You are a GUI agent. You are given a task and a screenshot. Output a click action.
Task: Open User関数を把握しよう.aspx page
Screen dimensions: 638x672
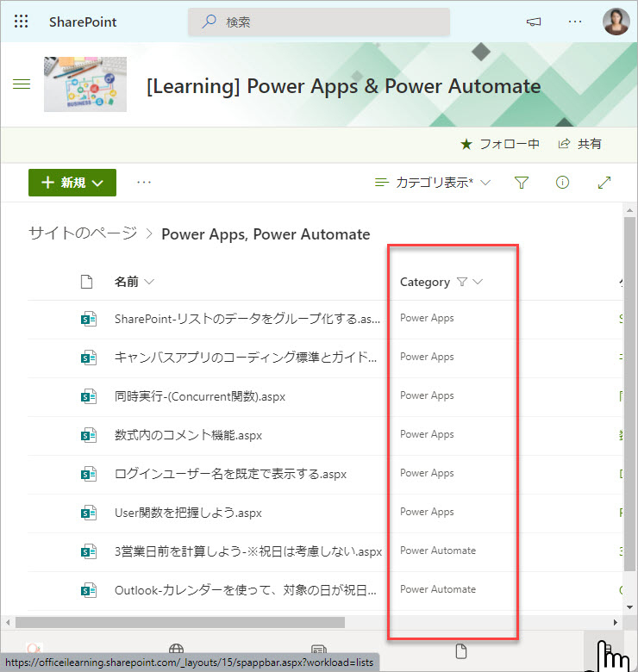click(x=188, y=513)
